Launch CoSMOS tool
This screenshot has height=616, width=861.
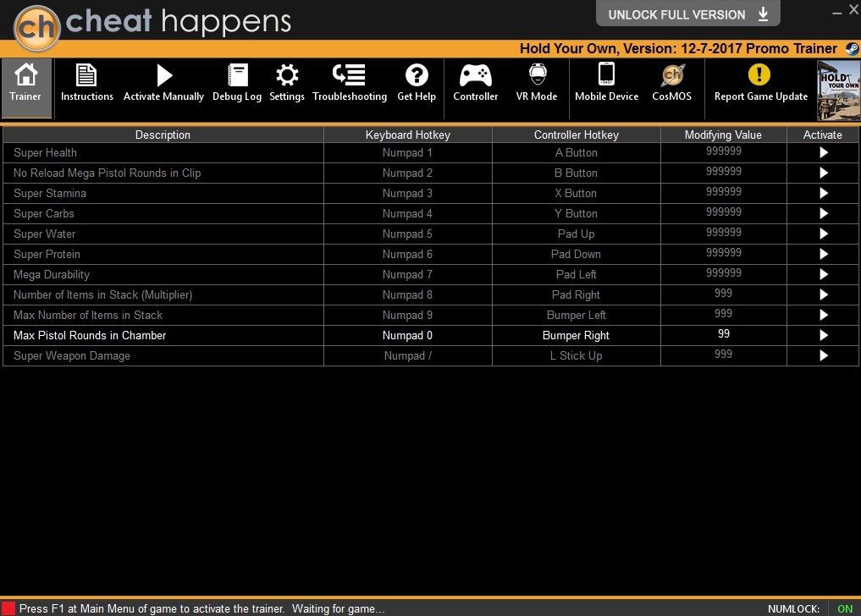[671, 83]
